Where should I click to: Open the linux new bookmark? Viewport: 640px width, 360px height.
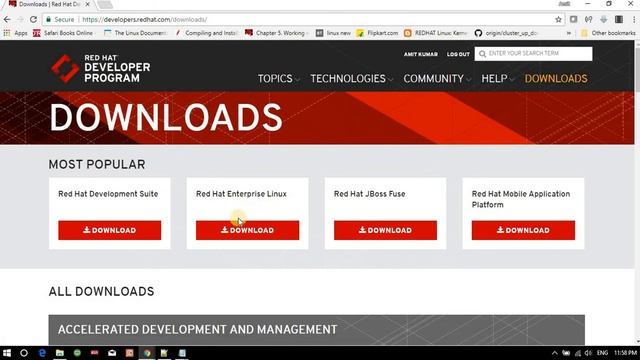click(x=333, y=33)
